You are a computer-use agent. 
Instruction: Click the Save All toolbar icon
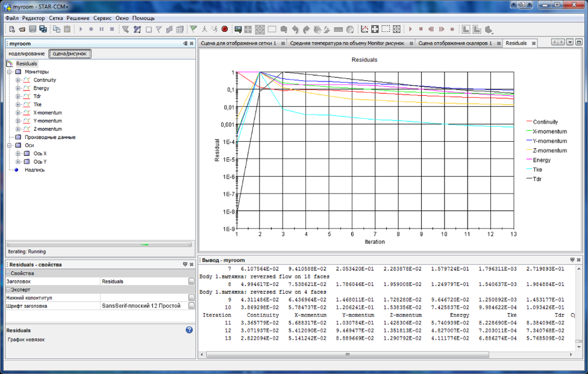pyautogui.click(x=43, y=29)
